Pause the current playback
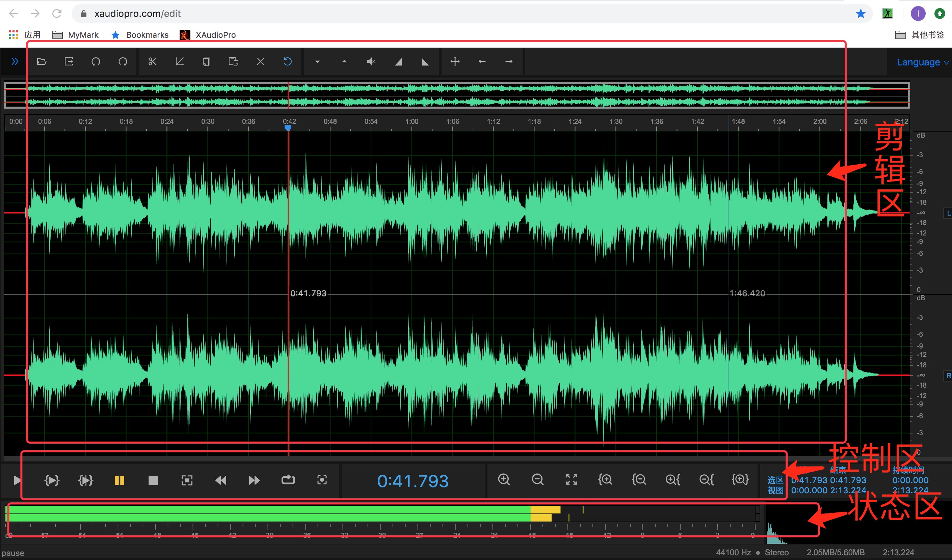 [120, 480]
